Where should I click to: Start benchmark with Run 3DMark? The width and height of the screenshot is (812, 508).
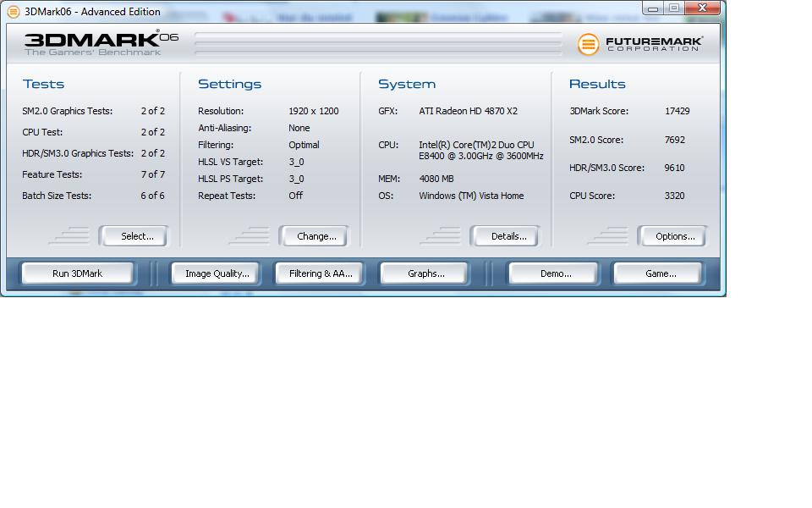pos(78,273)
